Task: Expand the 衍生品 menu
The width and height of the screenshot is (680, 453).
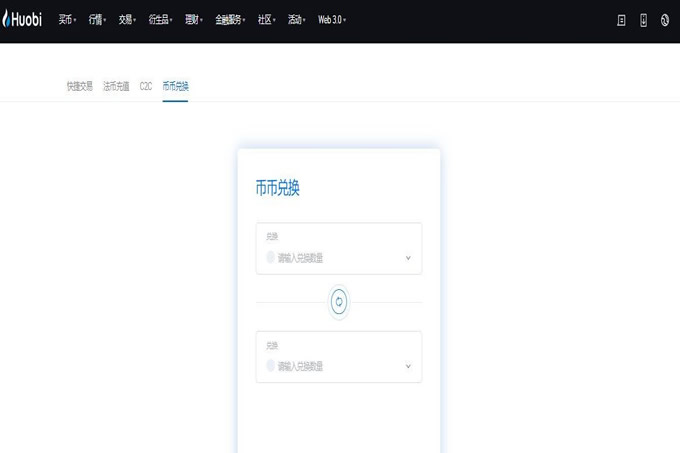Action: click(x=160, y=20)
